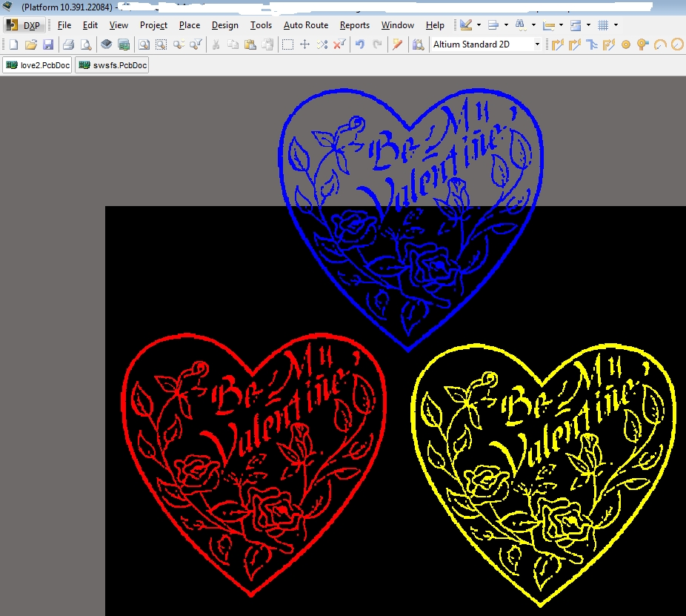Click the Alignment Tools icon
Screen dimensions: 686x616
493,25
